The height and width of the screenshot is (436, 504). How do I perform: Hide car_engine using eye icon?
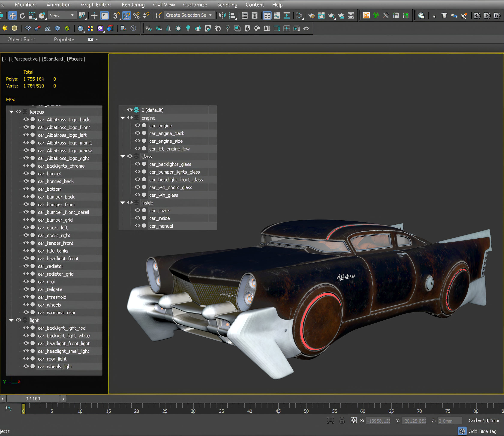(x=137, y=125)
